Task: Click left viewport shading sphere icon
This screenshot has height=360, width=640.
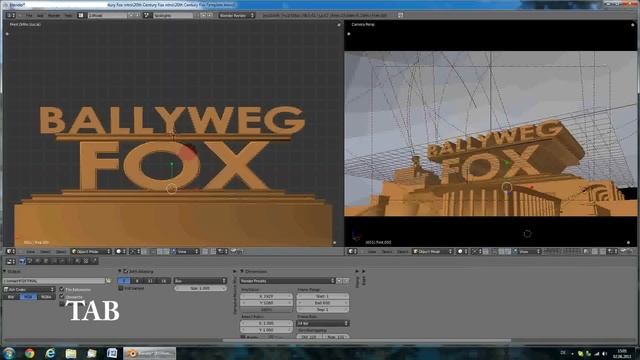Action: click(120, 251)
